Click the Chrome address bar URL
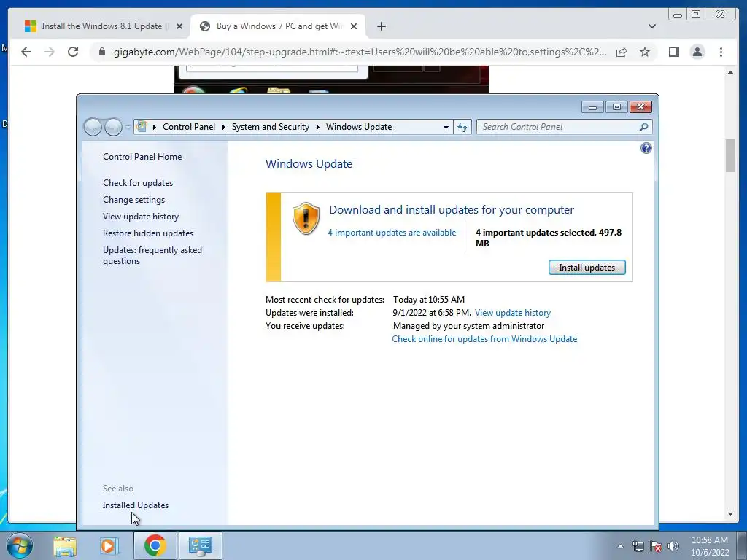Viewport: 747px width, 560px height. tap(360, 52)
